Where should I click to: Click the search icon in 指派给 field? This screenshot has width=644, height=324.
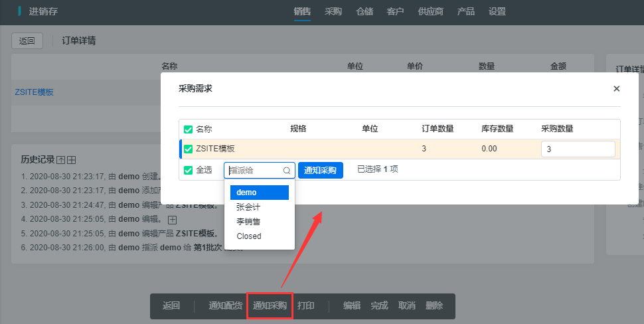point(287,171)
